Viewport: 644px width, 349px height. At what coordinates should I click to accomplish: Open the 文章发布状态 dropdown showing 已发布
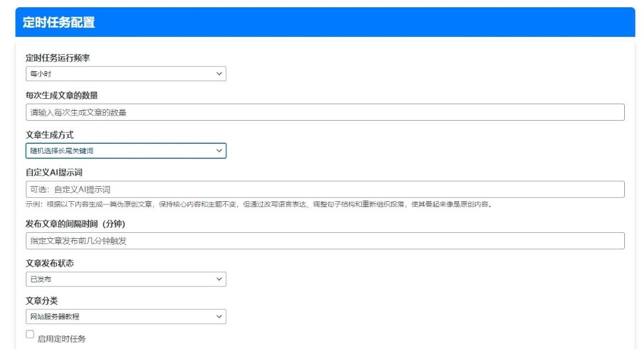point(125,280)
